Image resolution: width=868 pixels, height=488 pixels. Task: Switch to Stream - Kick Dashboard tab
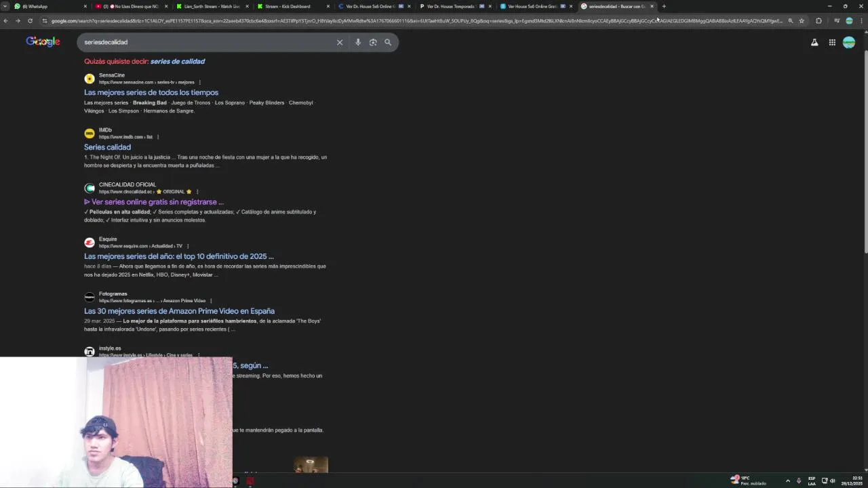[293, 6]
